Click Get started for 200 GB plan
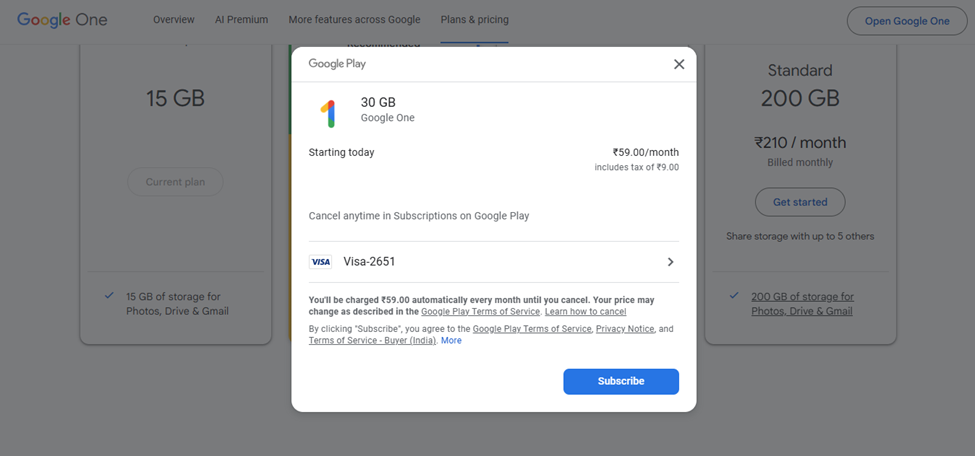This screenshot has width=975, height=456. coord(800,202)
